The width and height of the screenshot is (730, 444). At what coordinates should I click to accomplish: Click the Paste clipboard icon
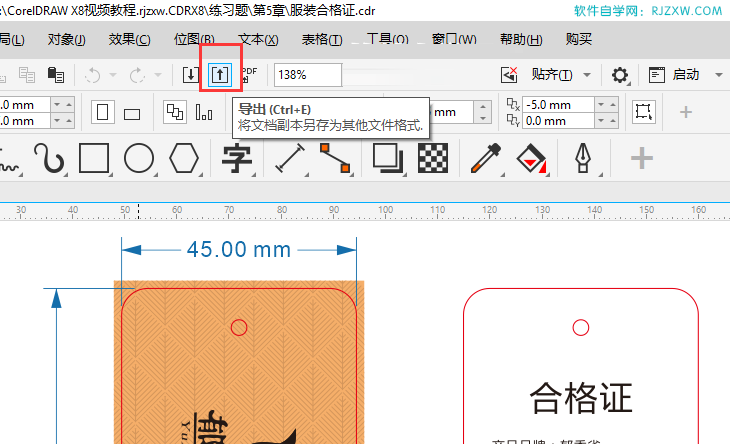55,74
